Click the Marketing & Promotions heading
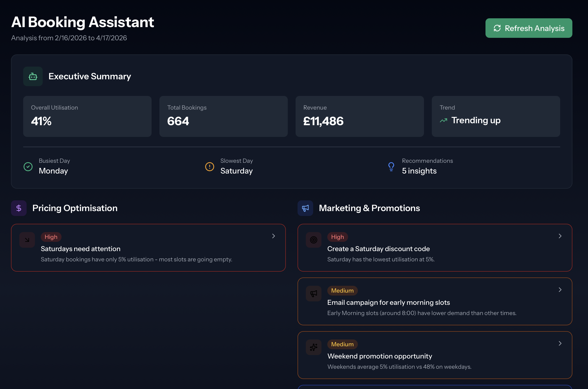The width and height of the screenshot is (588, 389). (370, 208)
